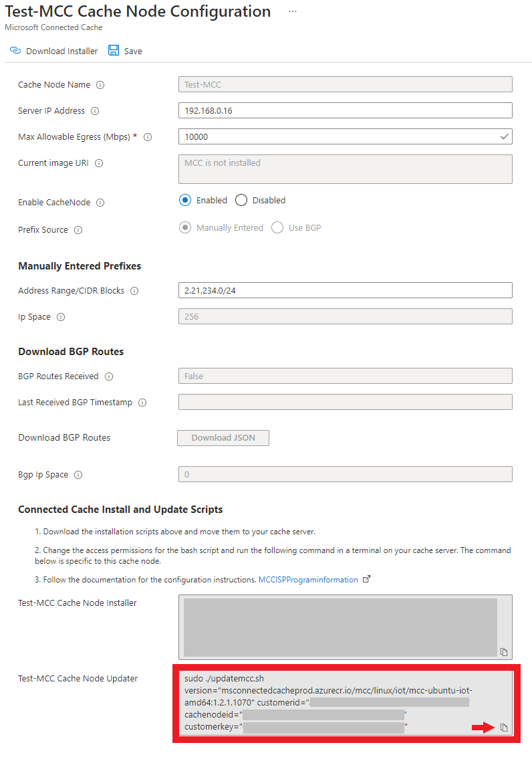This screenshot has width=532, height=757.
Task: Open the more options ellipsis menu
Action: pos(293,12)
